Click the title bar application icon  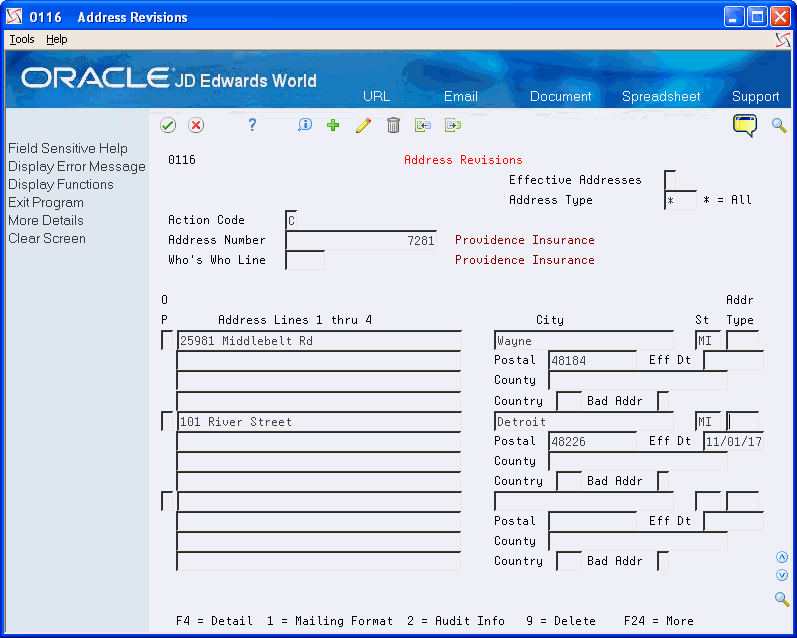coord(14,17)
